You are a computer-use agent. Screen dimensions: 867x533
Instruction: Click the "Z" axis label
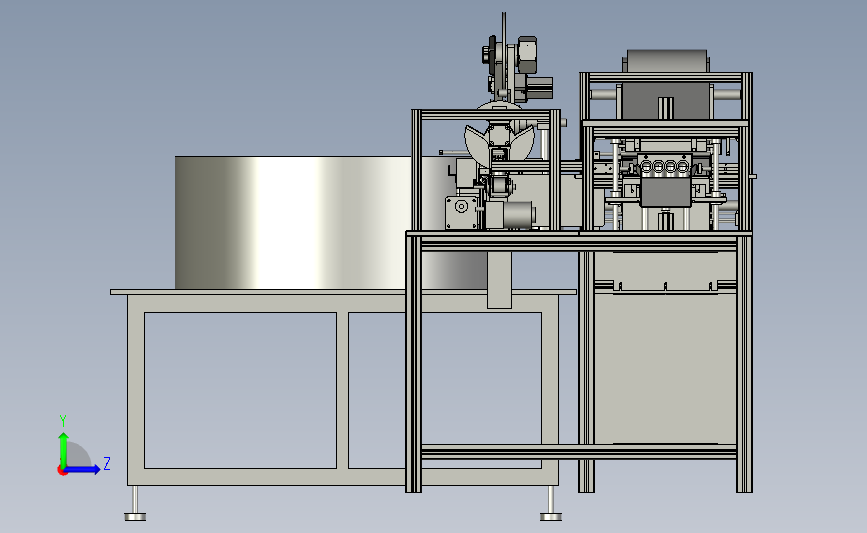pos(107,463)
